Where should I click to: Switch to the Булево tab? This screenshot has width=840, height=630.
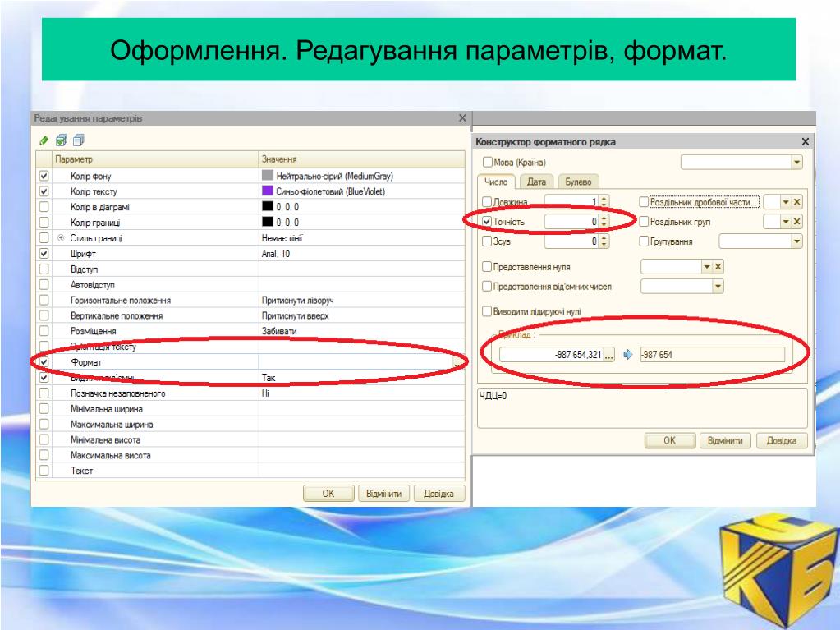coord(579,182)
